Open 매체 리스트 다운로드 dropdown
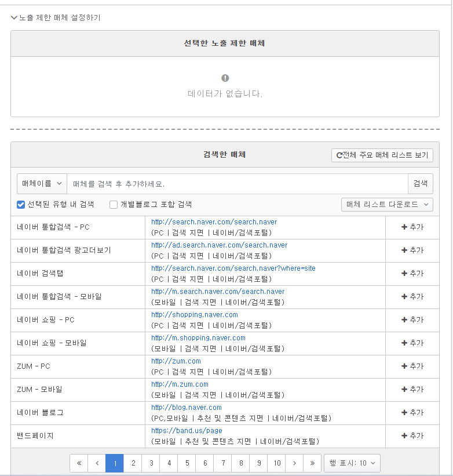 click(387, 205)
